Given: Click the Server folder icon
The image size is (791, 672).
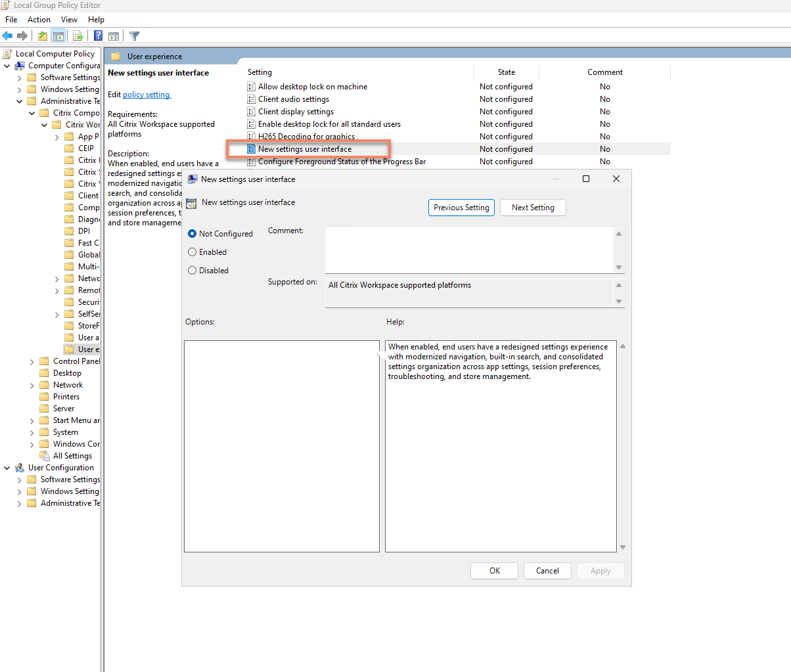Looking at the screenshot, I should [x=44, y=409].
